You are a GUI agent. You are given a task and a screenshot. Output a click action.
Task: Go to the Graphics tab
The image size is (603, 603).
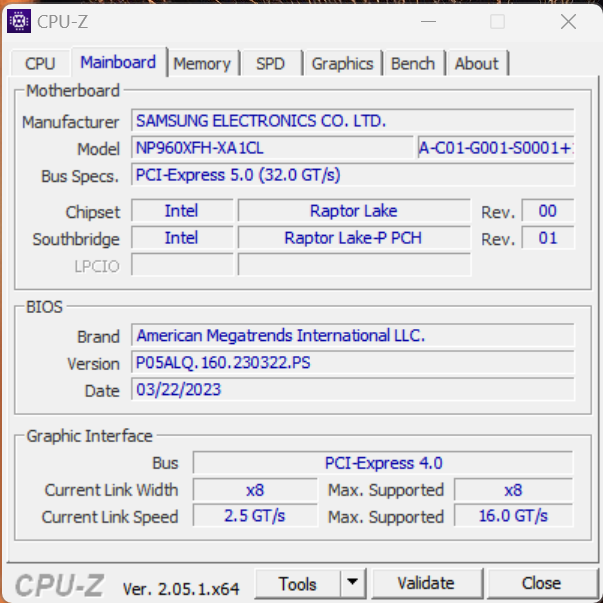[342, 64]
